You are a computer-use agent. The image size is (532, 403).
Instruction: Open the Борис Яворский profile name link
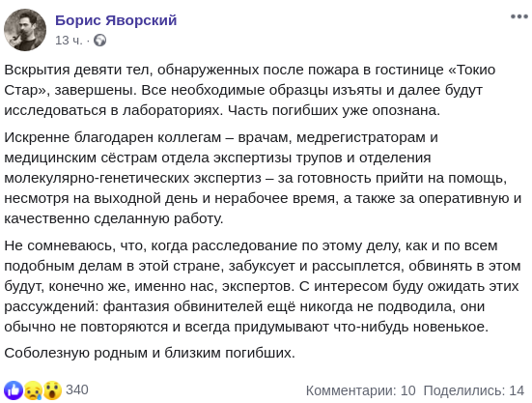coord(116,20)
